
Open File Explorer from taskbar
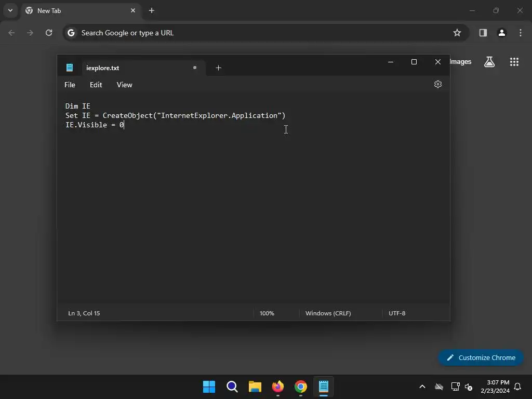[255, 387]
